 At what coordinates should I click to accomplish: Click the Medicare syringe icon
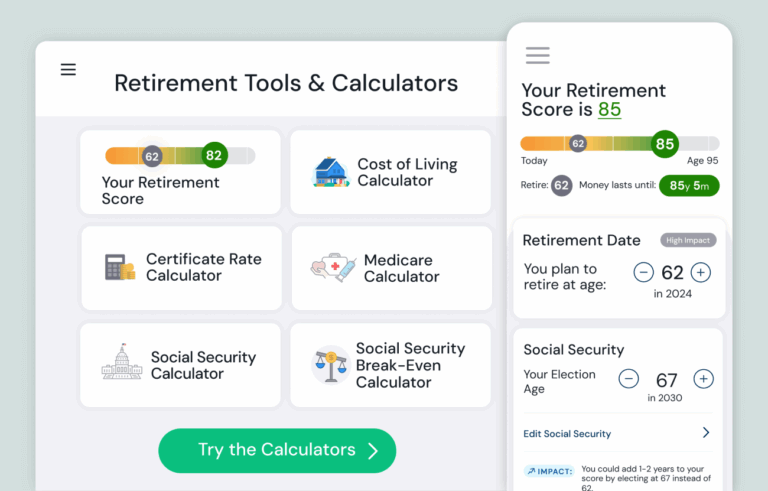tap(333, 267)
